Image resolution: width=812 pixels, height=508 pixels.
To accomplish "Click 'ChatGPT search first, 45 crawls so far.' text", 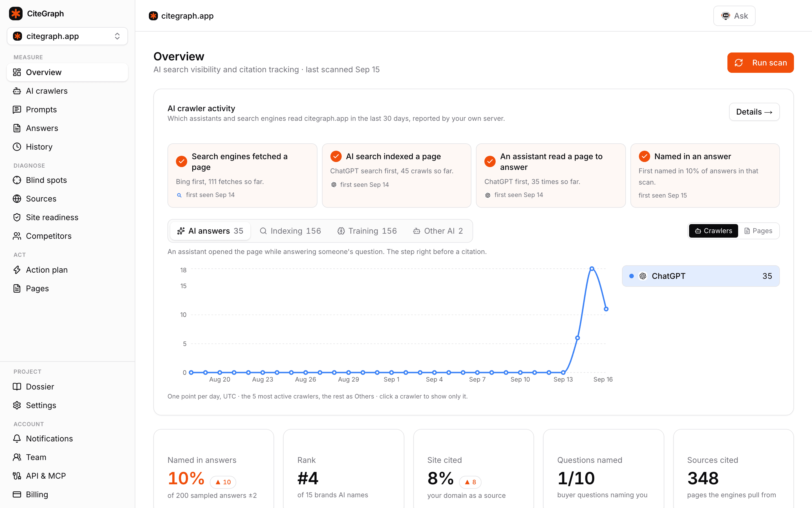I will click(x=392, y=171).
